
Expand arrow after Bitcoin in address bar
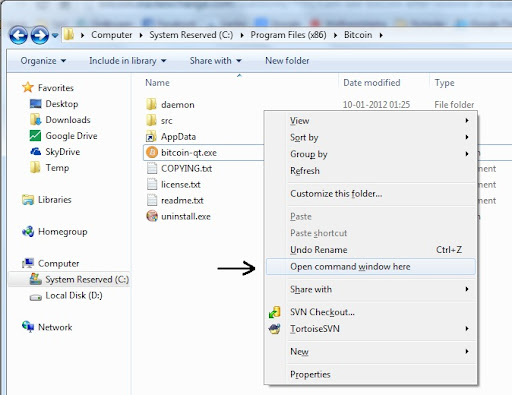[x=381, y=35]
